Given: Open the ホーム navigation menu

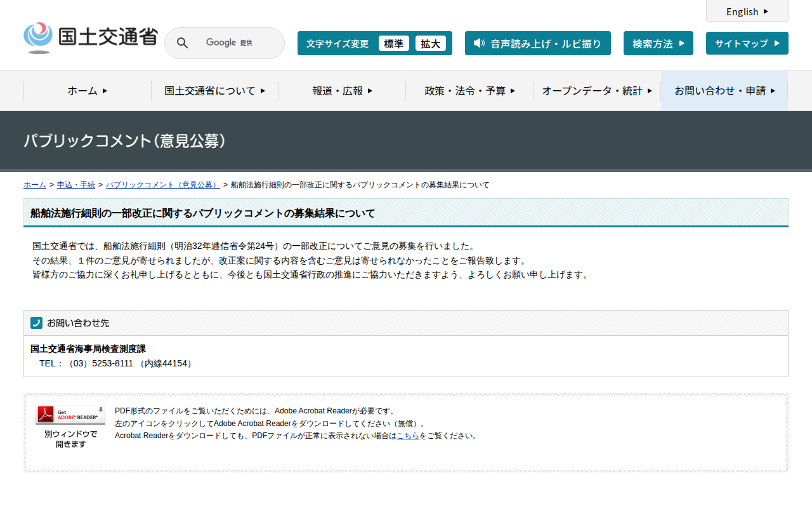Looking at the screenshot, I should [x=88, y=91].
